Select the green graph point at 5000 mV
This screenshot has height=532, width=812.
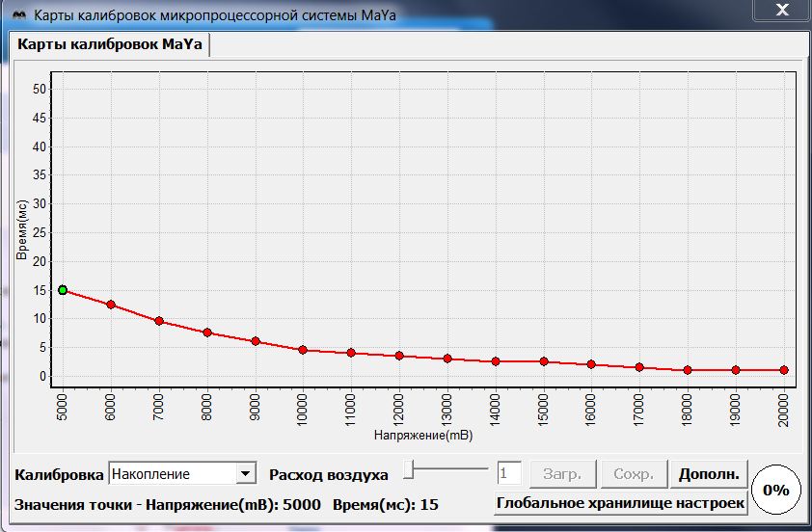(x=63, y=290)
